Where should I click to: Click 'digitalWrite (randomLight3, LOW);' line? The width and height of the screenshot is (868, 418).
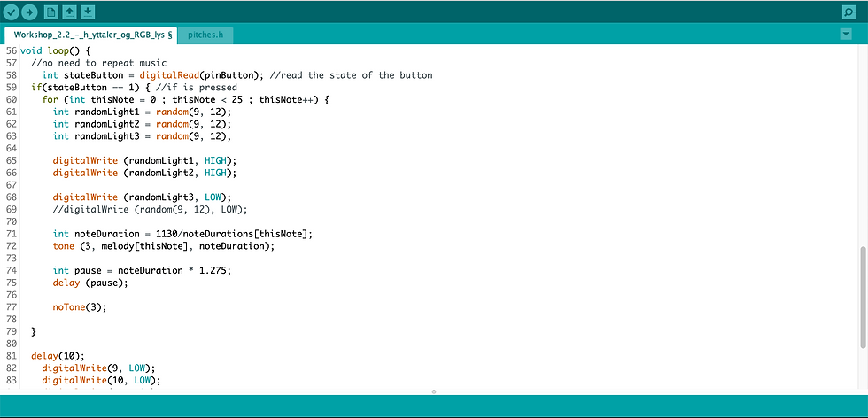pyautogui.click(x=142, y=197)
